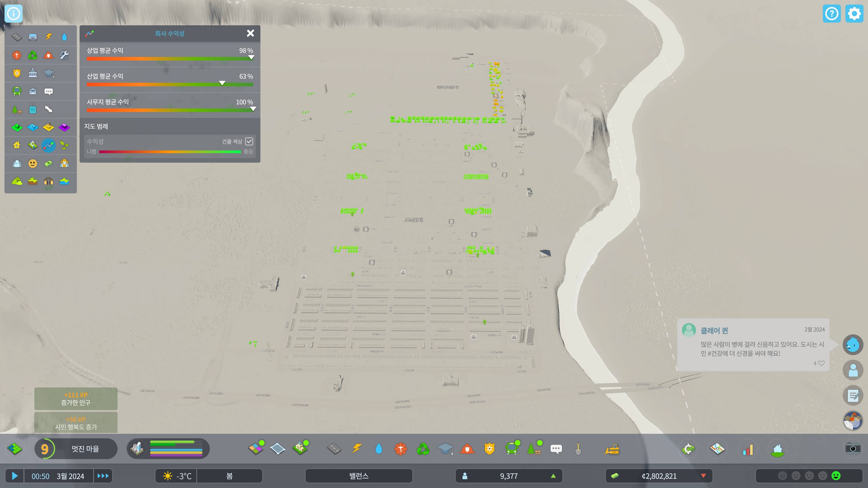Open the education info view icon
The image size is (868, 488).
(x=49, y=73)
